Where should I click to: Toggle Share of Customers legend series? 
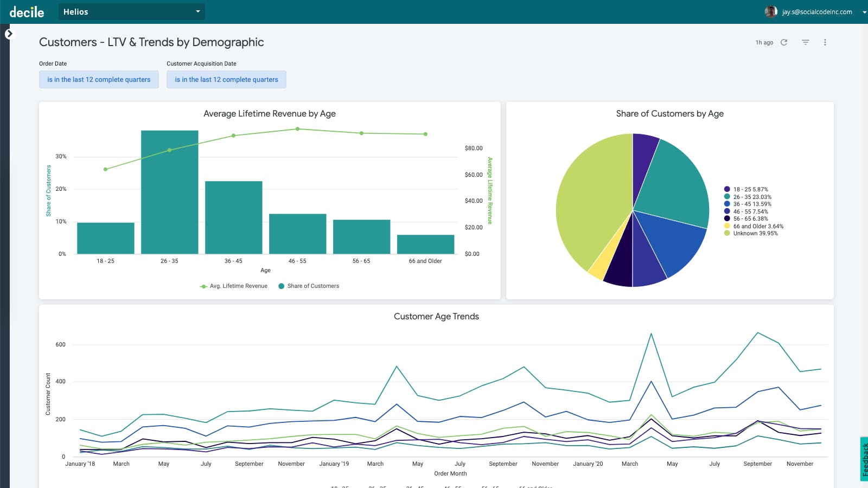click(x=309, y=286)
